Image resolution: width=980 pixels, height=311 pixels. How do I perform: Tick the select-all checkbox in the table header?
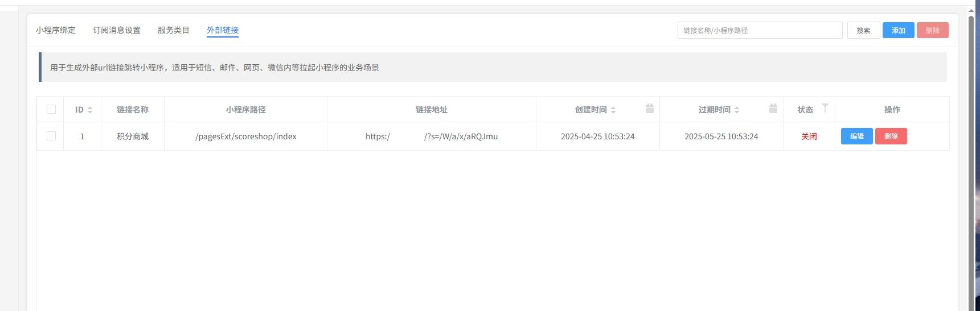[51, 109]
